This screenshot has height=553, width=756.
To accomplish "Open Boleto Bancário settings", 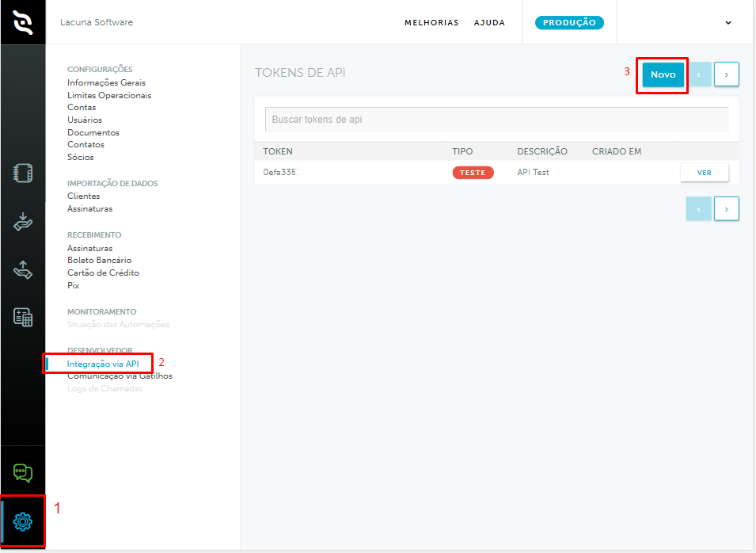I will click(99, 260).
